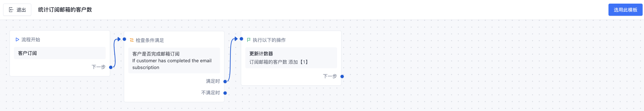The image size is (644, 111).
Task: Select the 更新计数器 action block
Action: pyautogui.click(x=291, y=58)
